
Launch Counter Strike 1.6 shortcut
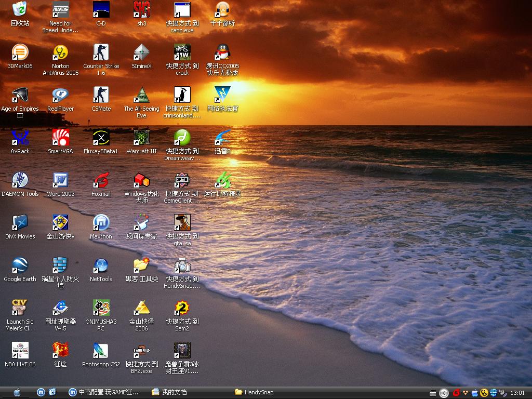coord(101,52)
